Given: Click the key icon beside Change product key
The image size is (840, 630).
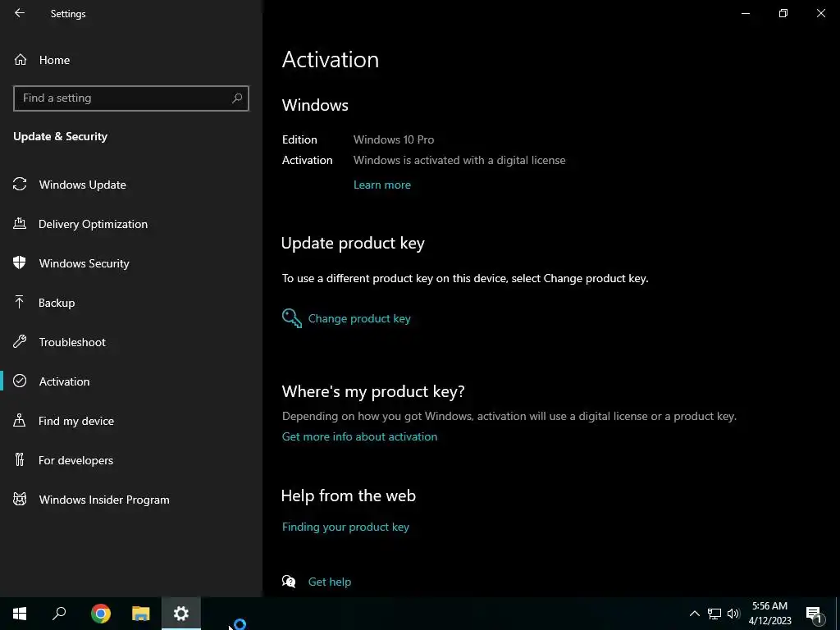Looking at the screenshot, I should point(291,318).
